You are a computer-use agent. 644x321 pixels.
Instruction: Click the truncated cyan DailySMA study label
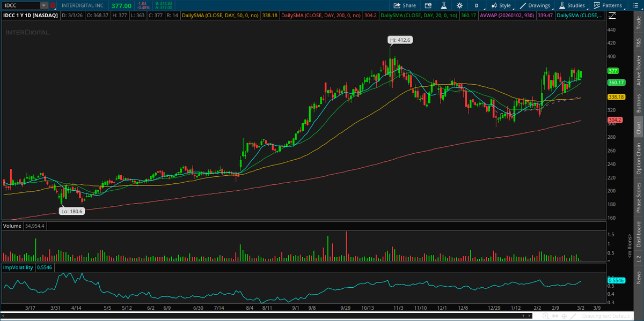click(580, 16)
